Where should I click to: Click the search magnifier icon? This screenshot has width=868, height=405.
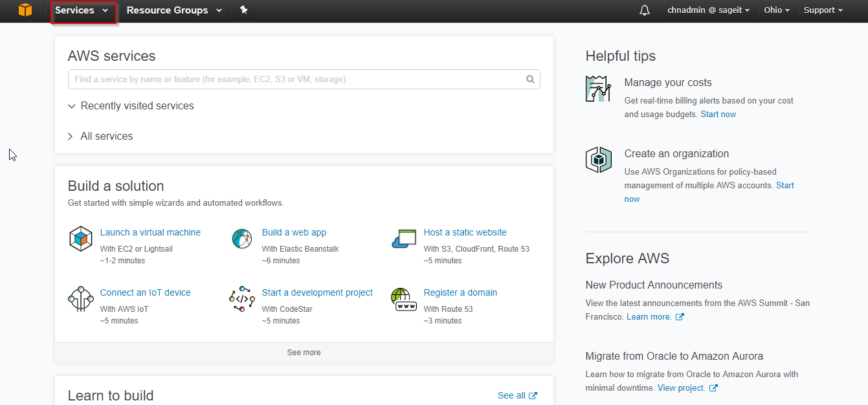pyautogui.click(x=530, y=80)
